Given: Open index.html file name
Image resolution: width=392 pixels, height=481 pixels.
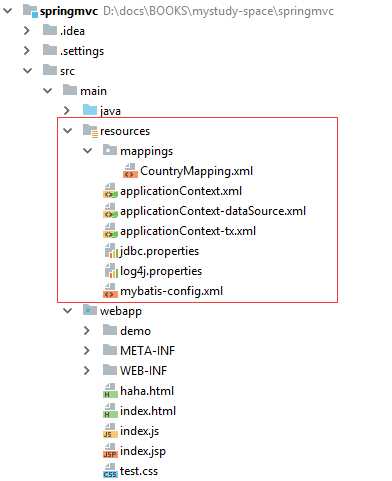Looking at the screenshot, I should click(x=148, y=411).
